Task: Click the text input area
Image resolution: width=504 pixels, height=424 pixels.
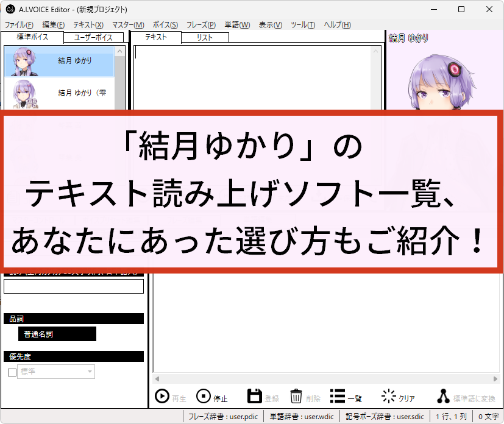Action: tap(252, 78)
